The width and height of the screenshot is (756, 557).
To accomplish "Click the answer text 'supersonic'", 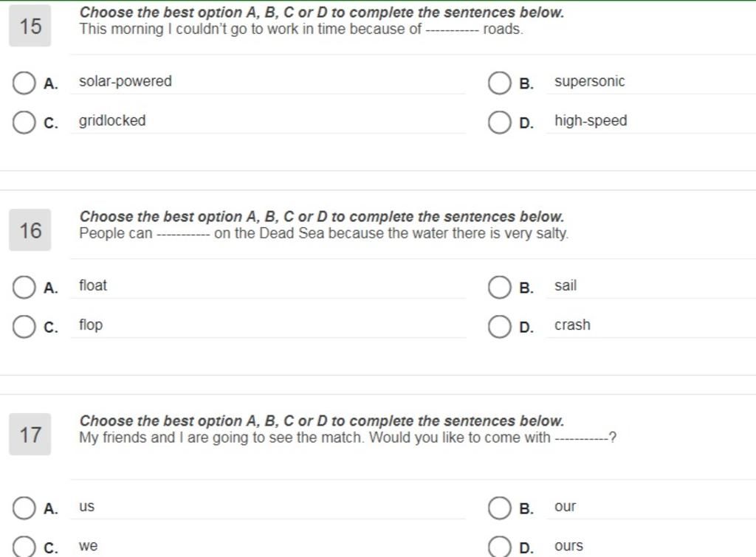I will tap(590, 81).
